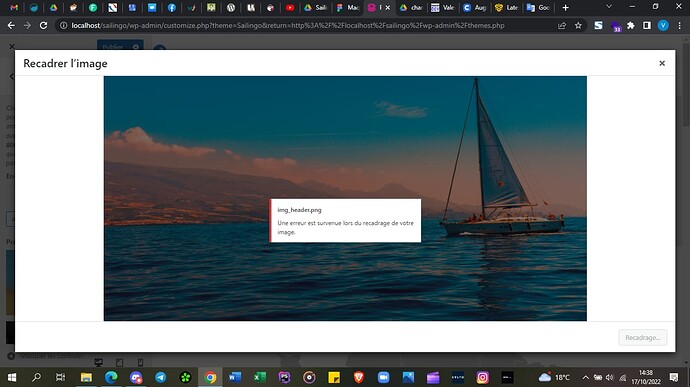Open the Chrome profile avatar
The height and width of the screenshot is (387, 690).
point(663,26)
